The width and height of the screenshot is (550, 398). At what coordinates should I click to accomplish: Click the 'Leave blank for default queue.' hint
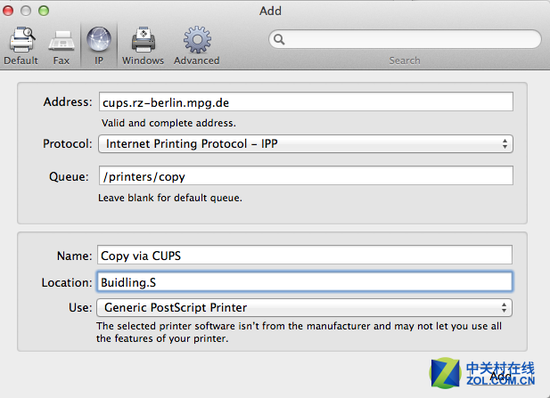(170, 198)
